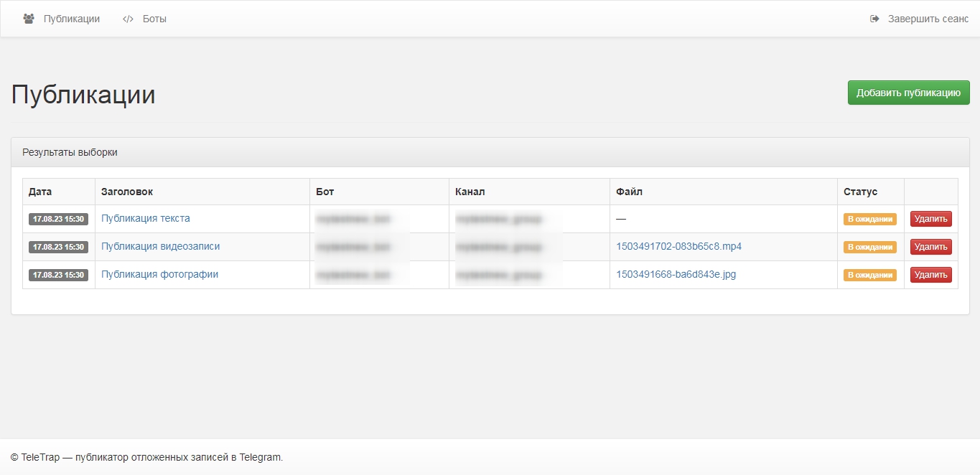Click the Статус column header
The width and height of the screenshot is (980, 475).
[860, 192]
